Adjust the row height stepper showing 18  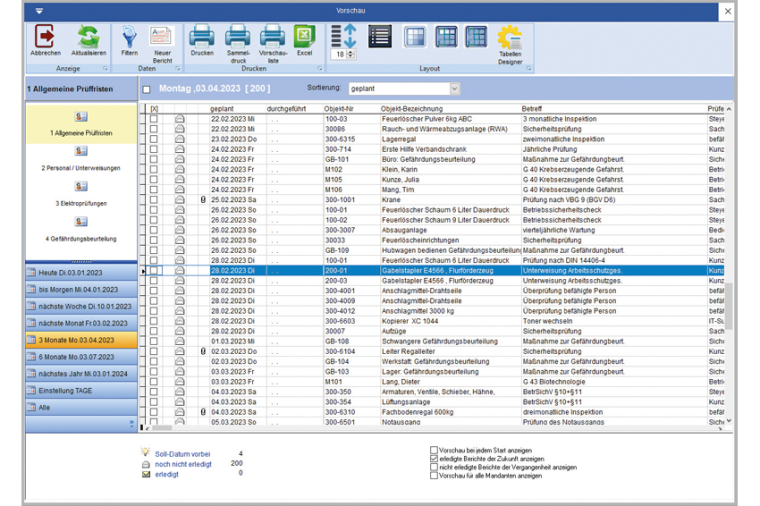pyautogui.click(x=351, y=54)
